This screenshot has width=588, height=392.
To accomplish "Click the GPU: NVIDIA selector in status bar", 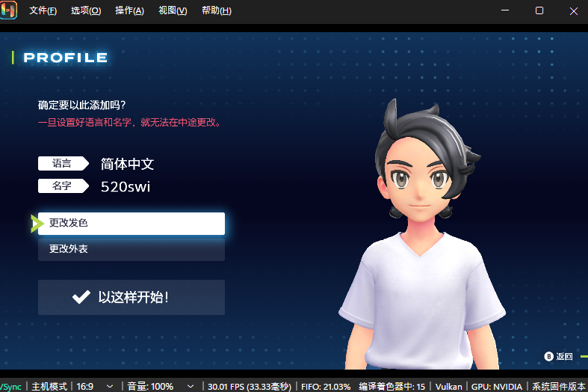I will click(x=498, y=386).
